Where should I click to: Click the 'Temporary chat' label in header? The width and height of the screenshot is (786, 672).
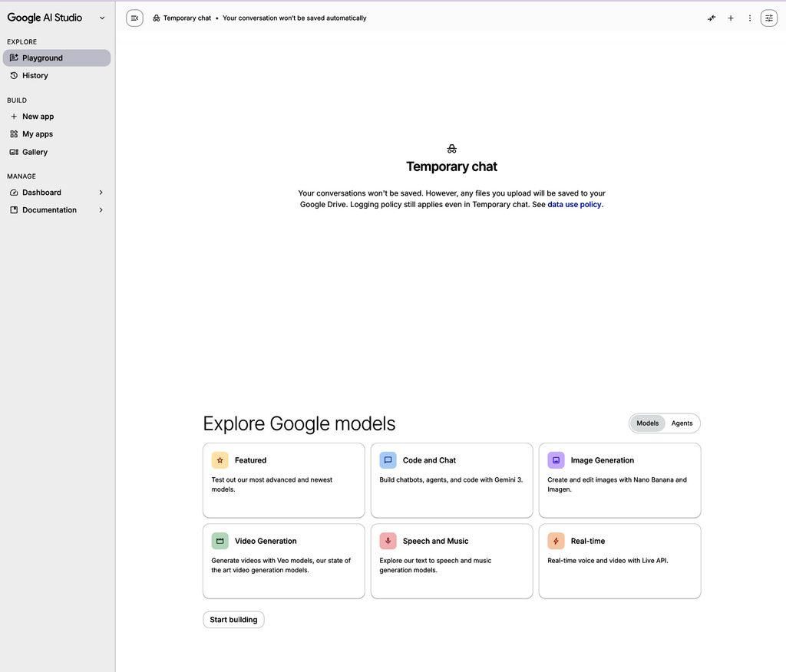click(187, 18)
